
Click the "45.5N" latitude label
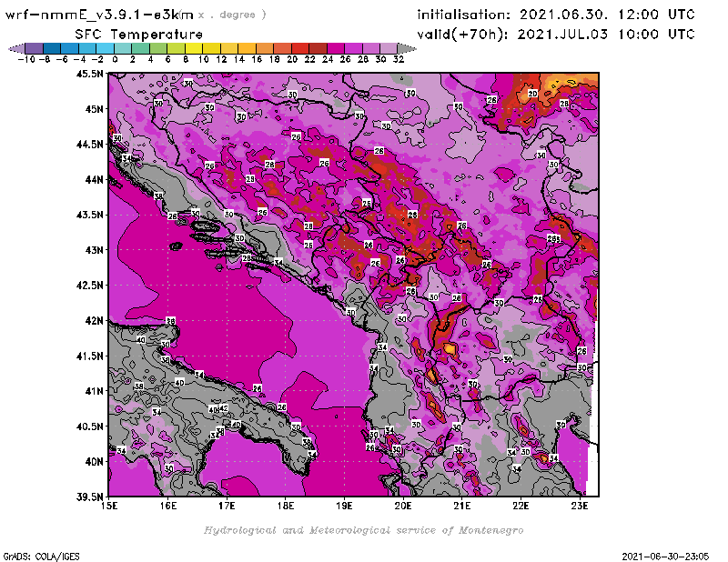(89, 74)
